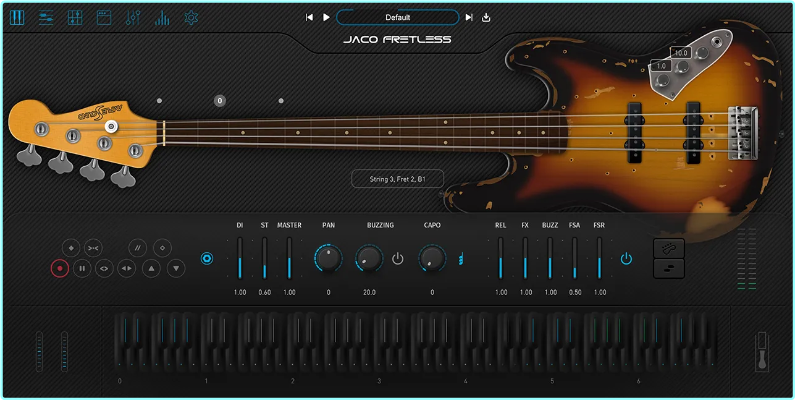Open the vertical knobs tuning icon

[x=133, y=18]
